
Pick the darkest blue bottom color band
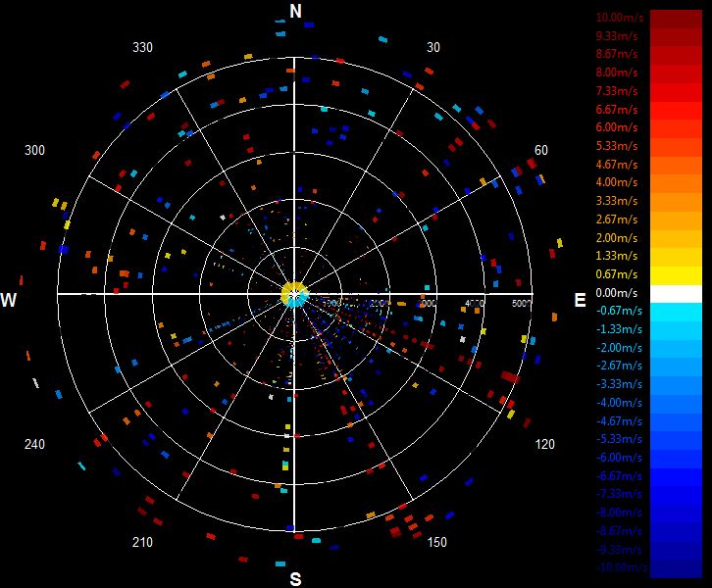(x=676, y=570)
